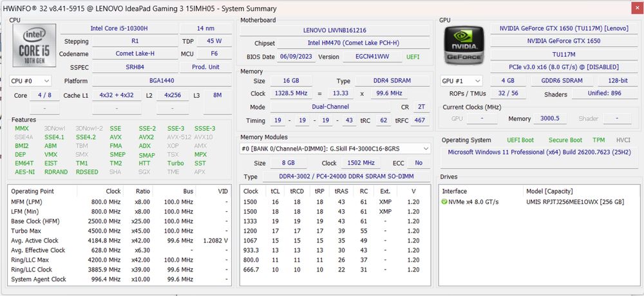The width and height of the screenshot is (644, 296).
Task: Click the grayed AVX-512 feature label
Action: 179,137
